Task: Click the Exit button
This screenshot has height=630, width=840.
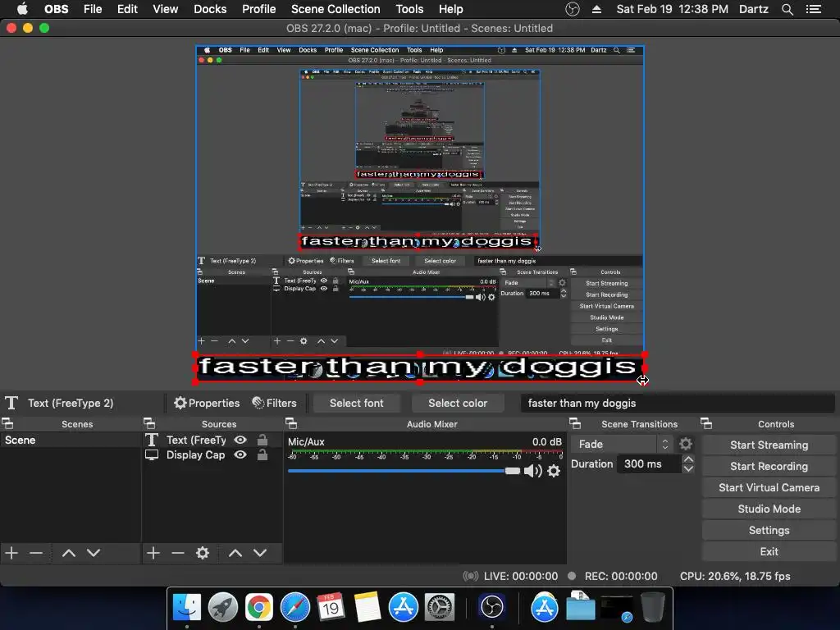Action: (769, 551)
